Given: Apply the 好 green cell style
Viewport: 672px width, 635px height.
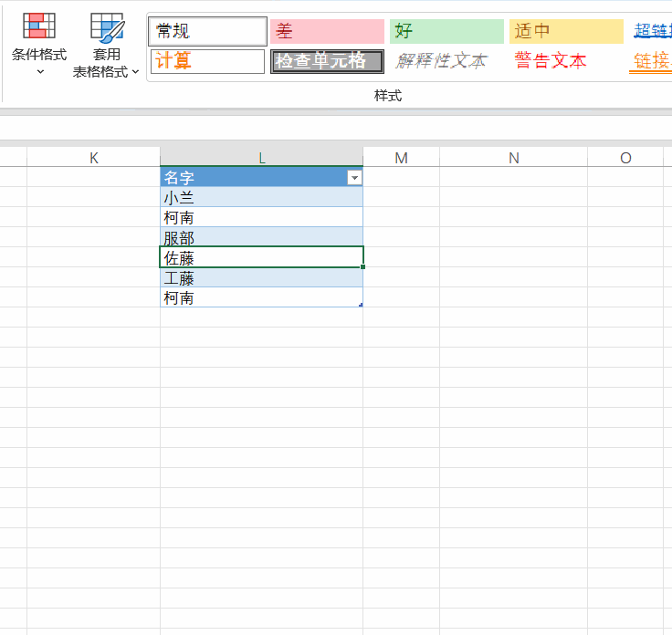Looking at the screenshot, I should point(446,32).
